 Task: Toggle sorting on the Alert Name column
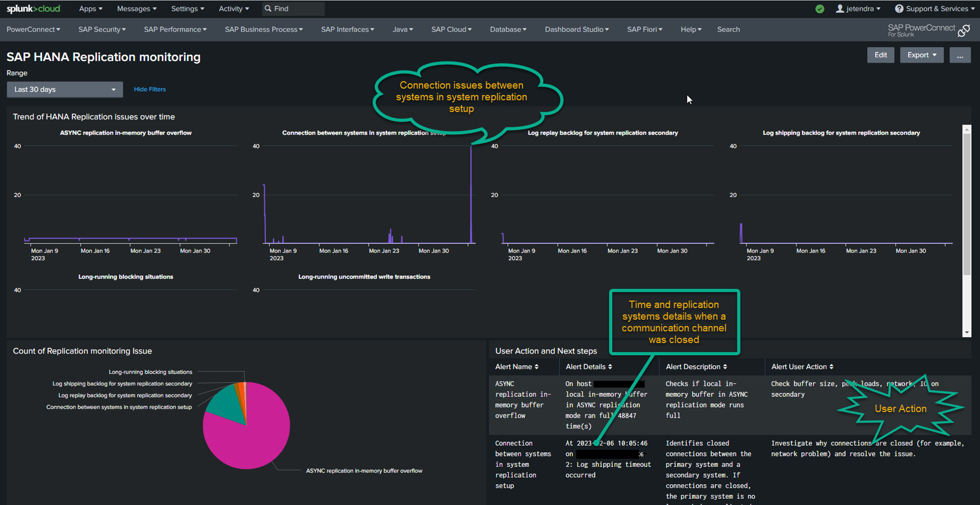point(536,367)
